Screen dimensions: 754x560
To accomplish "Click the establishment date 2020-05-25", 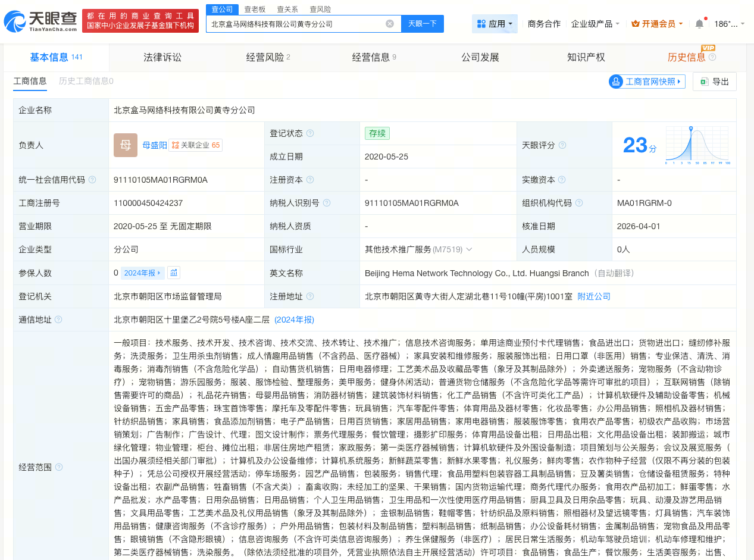I will click(386, 157).
